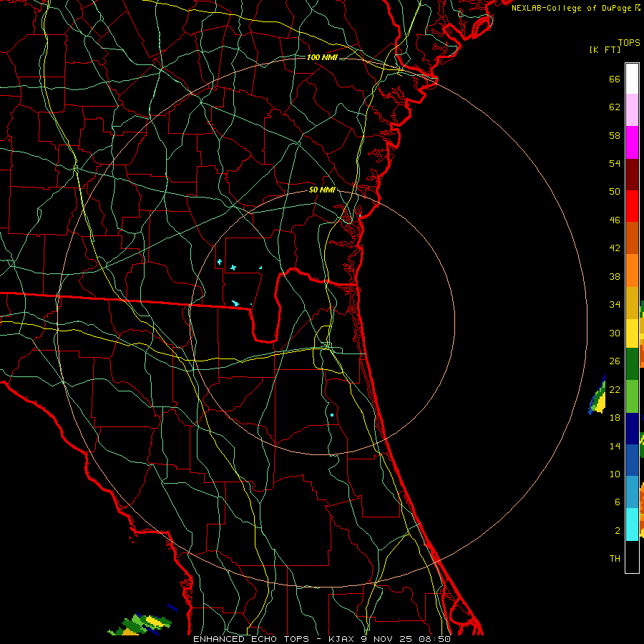Click the gold legend color block
The width and height of the screenshot is (644, 644).
click(632, 303)
